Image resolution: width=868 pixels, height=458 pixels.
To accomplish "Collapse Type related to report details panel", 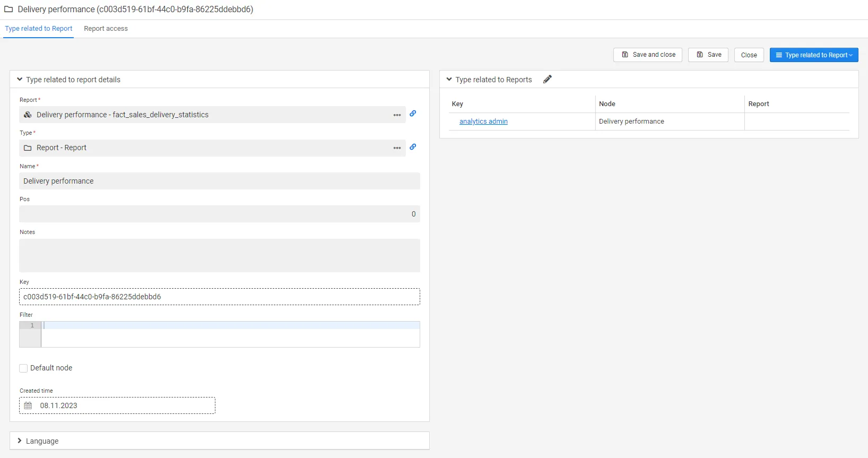I will (x=20, y=80).
